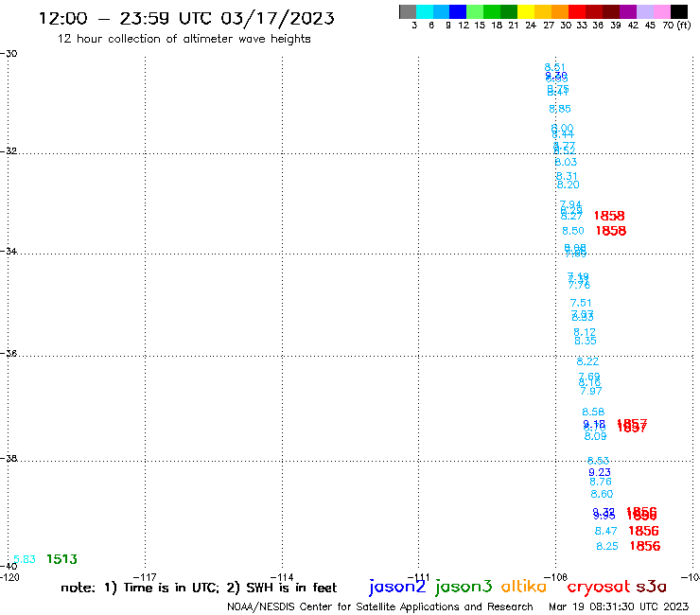Screen dimensions: 700x615
Task: Click the -114 longitude axis label
Action: (282, 577)
